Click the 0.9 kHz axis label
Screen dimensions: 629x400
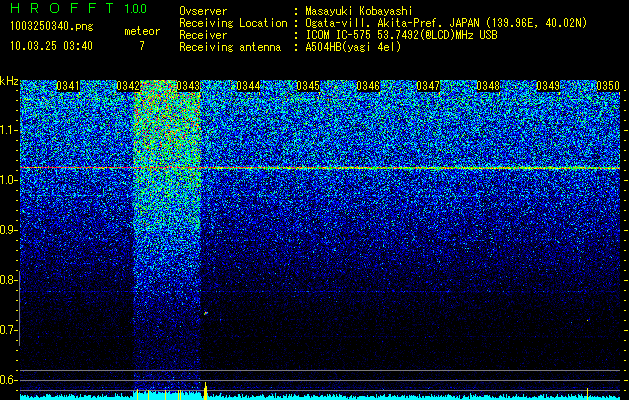[9, 230]
